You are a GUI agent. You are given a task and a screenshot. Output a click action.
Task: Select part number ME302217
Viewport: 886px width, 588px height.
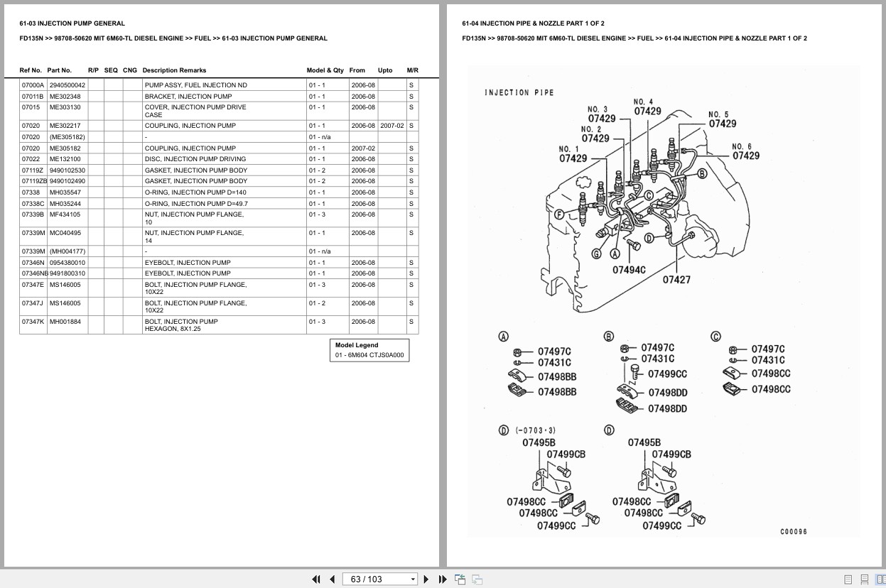point(65,126)
